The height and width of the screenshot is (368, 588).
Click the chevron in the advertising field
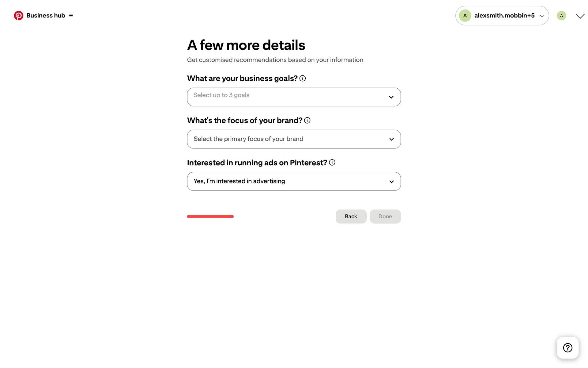(391, 182)
